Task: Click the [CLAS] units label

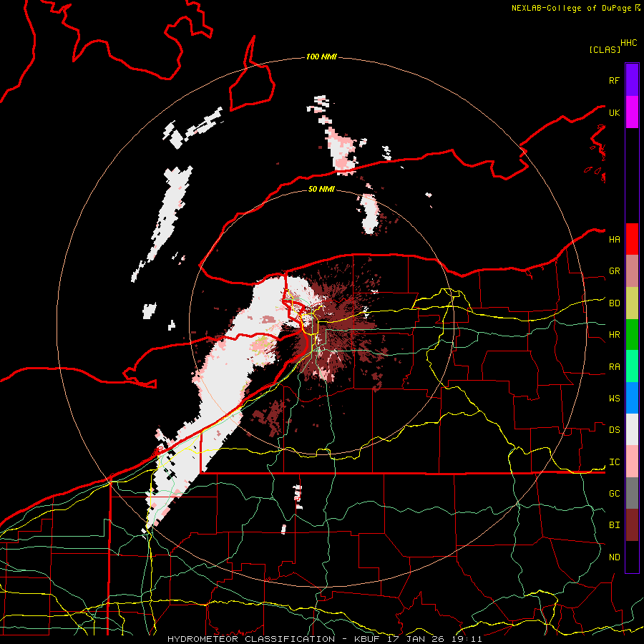Action: [605, 50]
